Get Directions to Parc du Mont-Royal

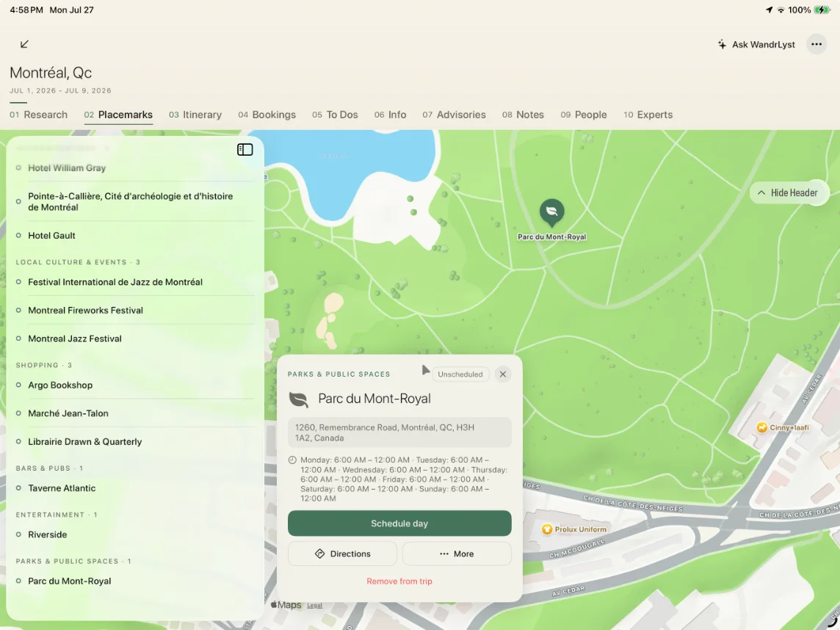pos(342,554)
